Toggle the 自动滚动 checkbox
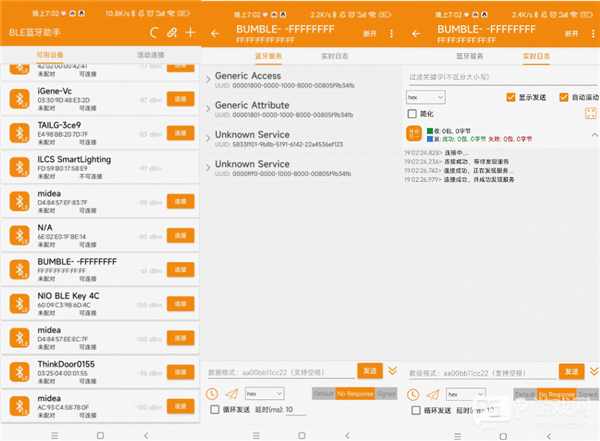This screenshot has height=441, width=600. [x=563, y=97]
